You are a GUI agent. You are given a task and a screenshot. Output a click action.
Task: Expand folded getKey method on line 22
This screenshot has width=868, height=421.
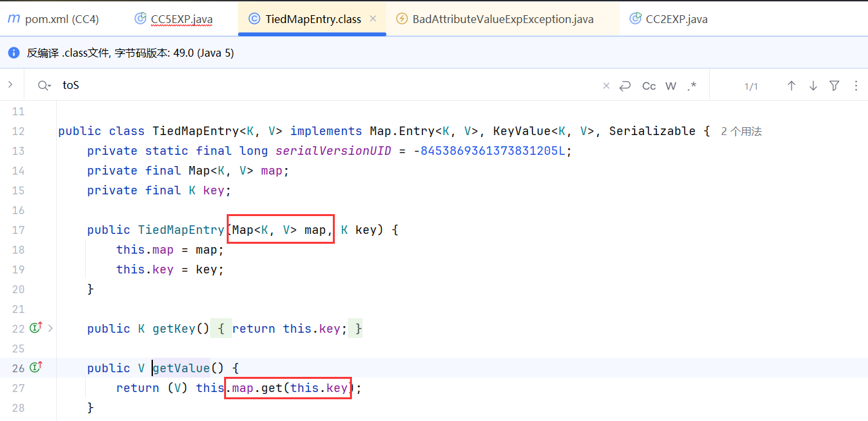(51, 328)
